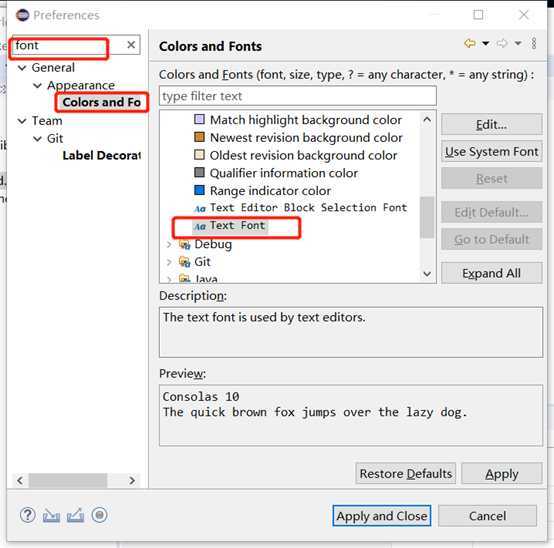
Task: Click the Use System Font button
Action: pyautogui.click(x=491, y=152)
